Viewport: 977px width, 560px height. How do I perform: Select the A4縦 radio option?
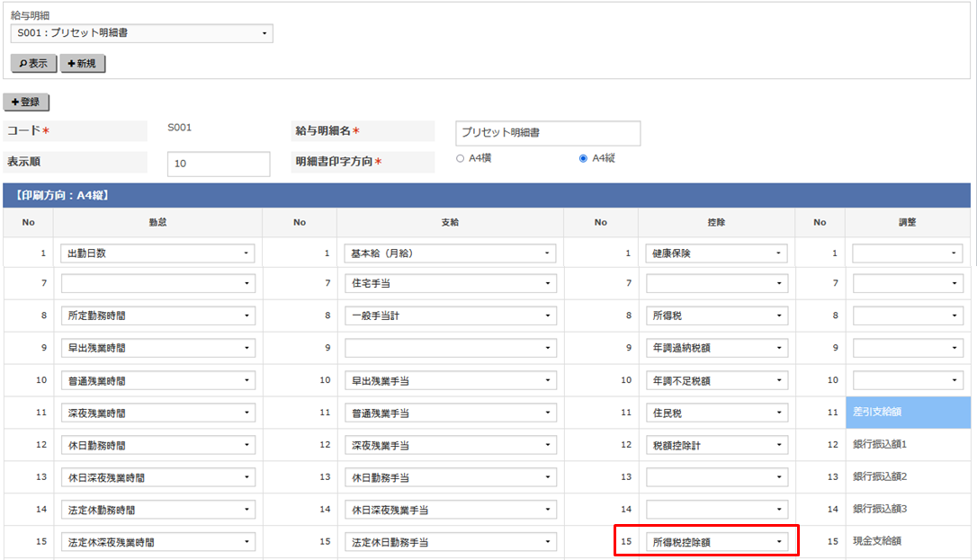tap(583, 158)
